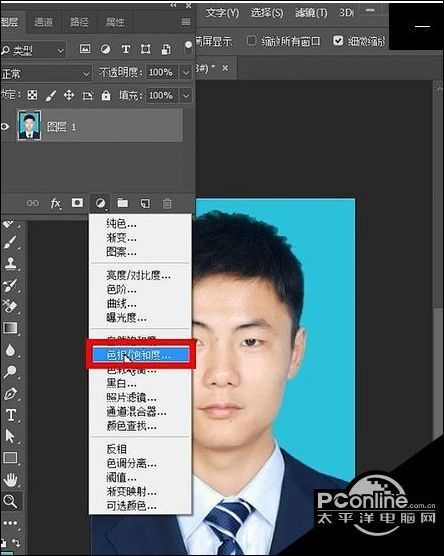
Task: Select the Brush tool
Action: (10, 243)
